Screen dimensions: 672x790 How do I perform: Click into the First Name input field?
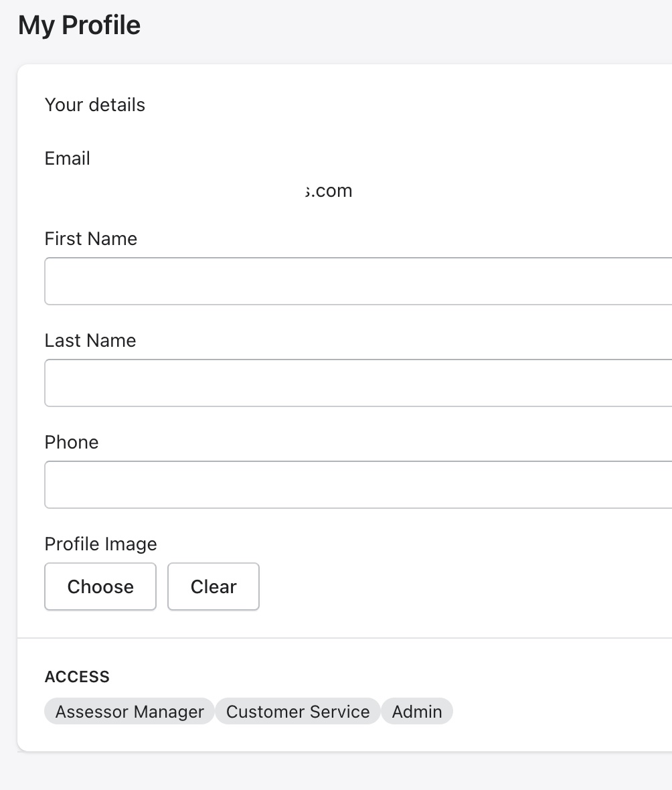pos(358,281)
